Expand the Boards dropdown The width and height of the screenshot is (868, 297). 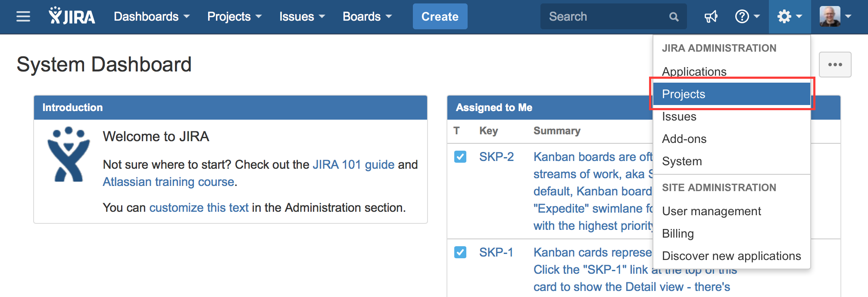coord(367,17)
